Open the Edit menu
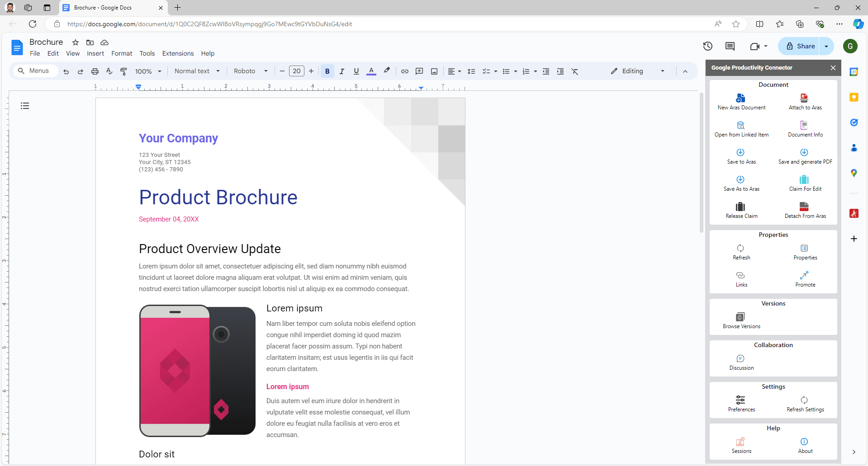 point(53,53)
